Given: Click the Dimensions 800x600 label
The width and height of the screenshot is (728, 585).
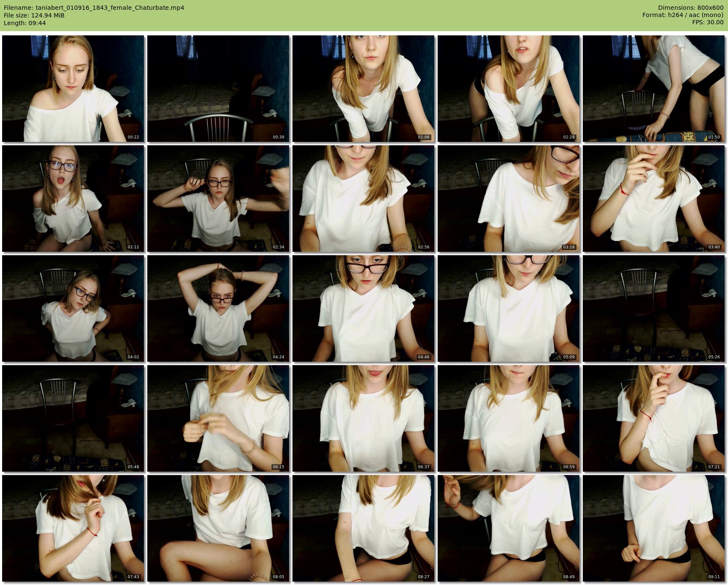Looking at the screenshot, I should 691,8.
